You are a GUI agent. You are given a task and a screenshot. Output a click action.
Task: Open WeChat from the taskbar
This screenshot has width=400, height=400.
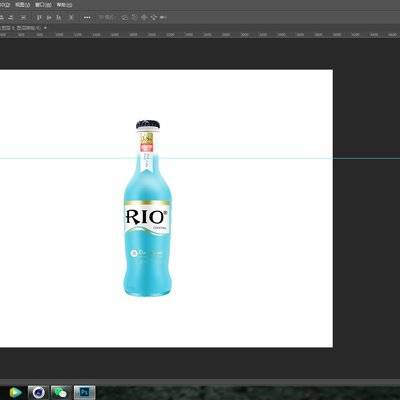coord(60,392)
